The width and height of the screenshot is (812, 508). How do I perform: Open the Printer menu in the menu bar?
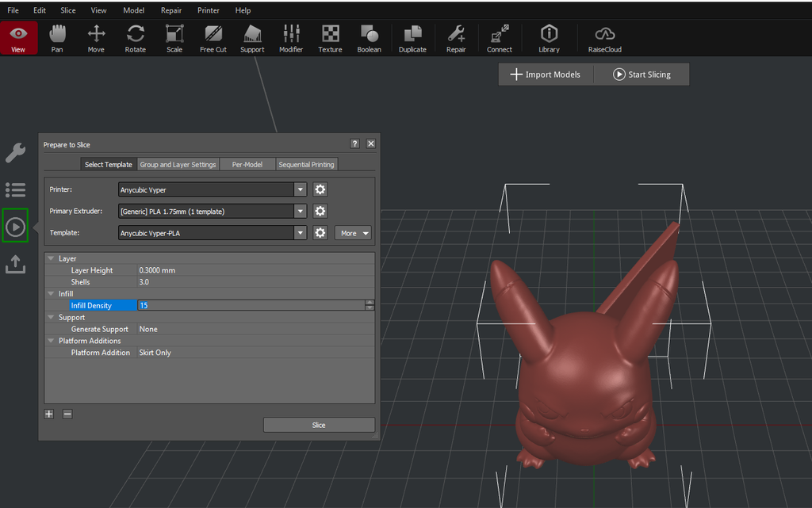point(208,10)
